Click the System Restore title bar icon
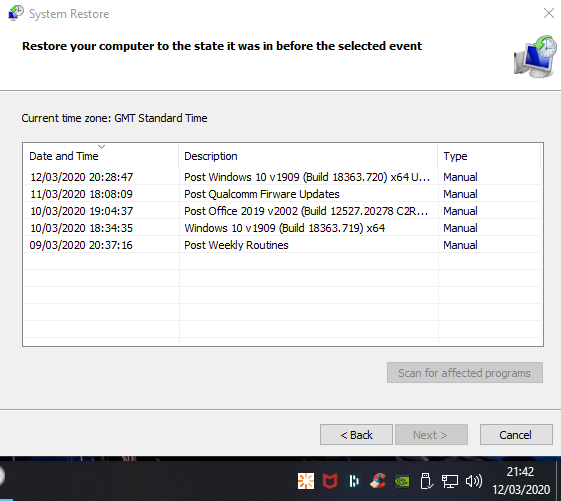The height and width of the screenshot is (501, 561). point(16,13)
